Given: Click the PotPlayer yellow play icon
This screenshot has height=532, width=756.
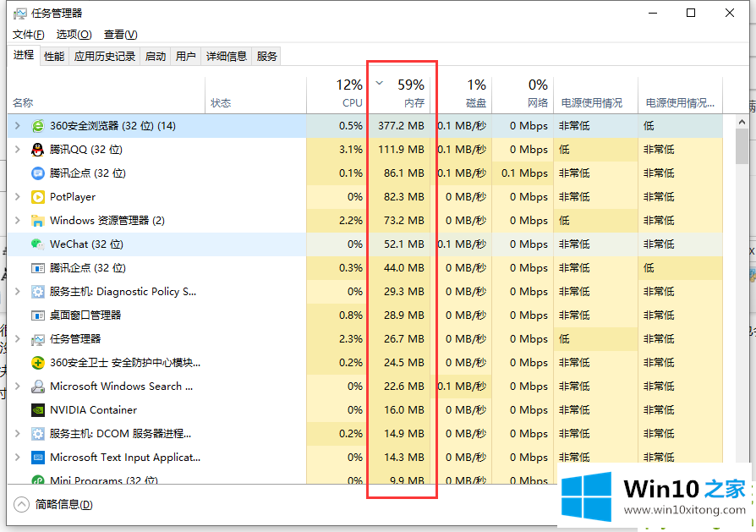Looking at the screenshot, I should [x=37, y=197].
